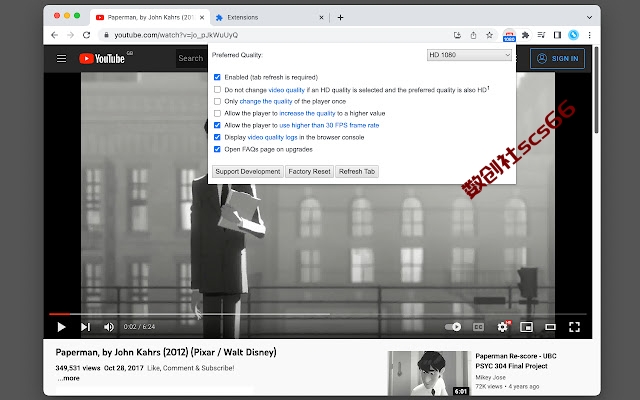Click the Support Development button
Image resolution: width=640 pixels, height=400 pixels.
click(x=248, y=171)
